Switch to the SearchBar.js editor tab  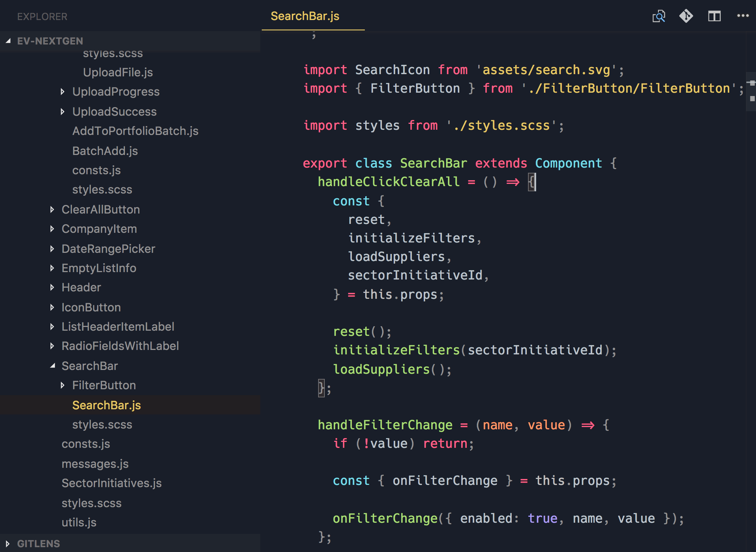click(x=305, y=16)
